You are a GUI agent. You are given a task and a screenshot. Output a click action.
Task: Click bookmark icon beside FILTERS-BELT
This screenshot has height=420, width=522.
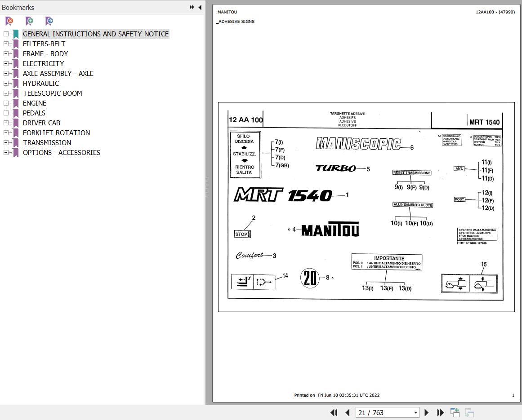pyautogui.click(x=15, y=44)
